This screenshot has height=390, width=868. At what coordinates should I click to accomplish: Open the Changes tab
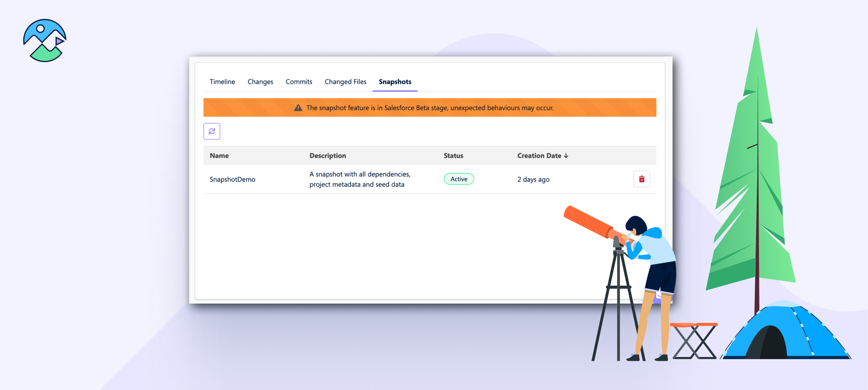[x=260, y=82]
